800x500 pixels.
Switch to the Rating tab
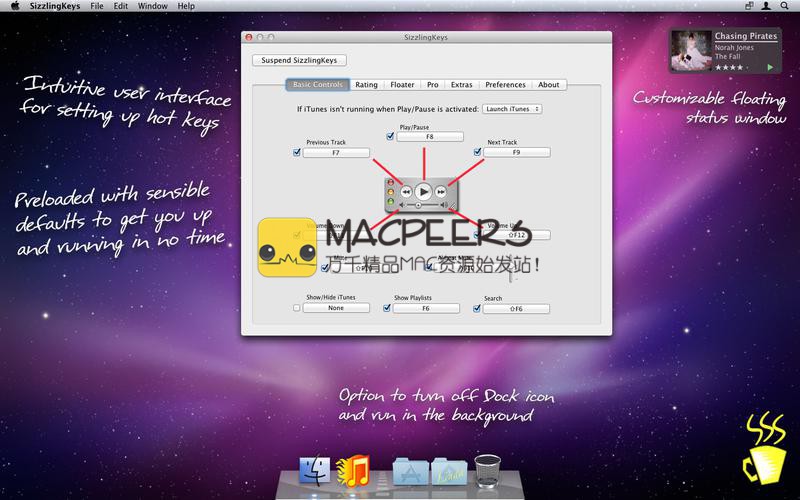[x=366, y=85]
